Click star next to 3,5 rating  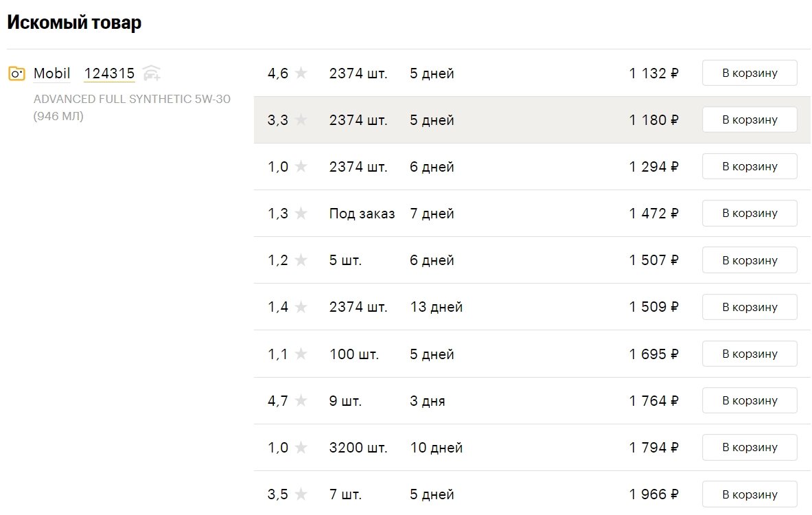pyautogui.click(x=301, y=494)
